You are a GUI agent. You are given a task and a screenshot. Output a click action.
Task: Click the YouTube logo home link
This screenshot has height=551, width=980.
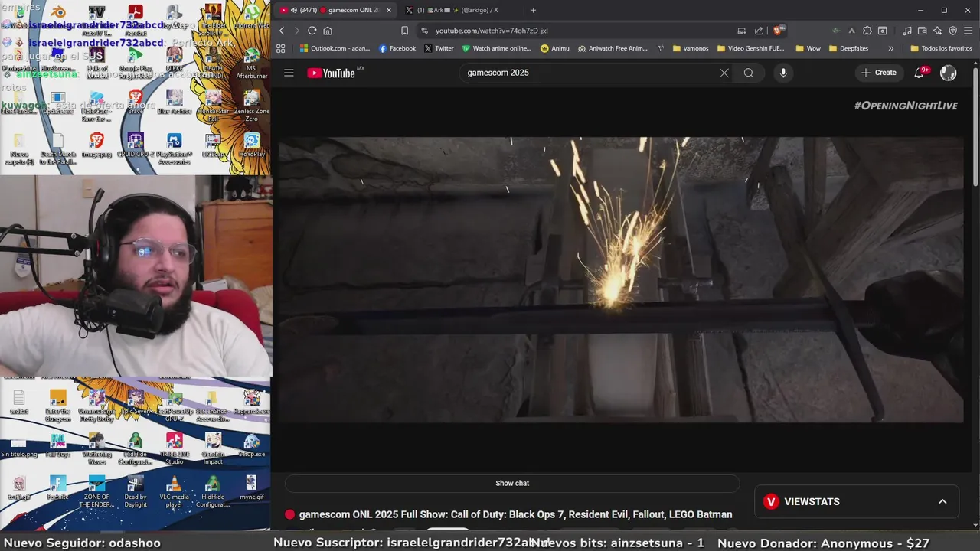[x=331, y=73]
